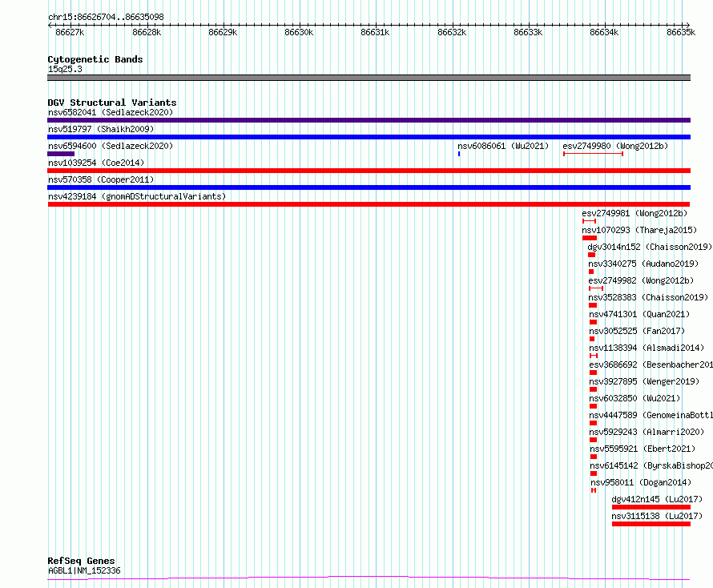Click the esv2749980 (Wong2012b) label
The height and width of the screenshot is (588, 713).
pyautogui.click(x=615, y=146)
